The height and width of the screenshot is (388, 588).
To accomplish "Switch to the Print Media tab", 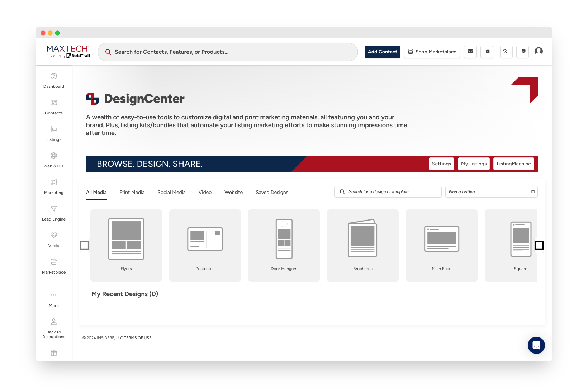I will tap(132, 192).
